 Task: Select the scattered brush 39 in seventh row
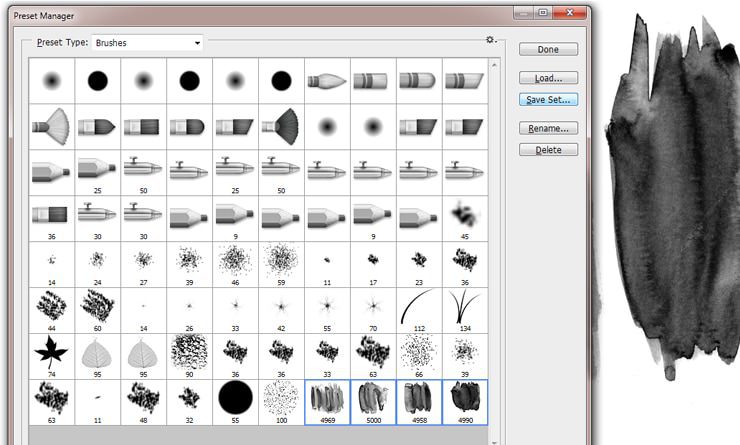click(464, 356)
